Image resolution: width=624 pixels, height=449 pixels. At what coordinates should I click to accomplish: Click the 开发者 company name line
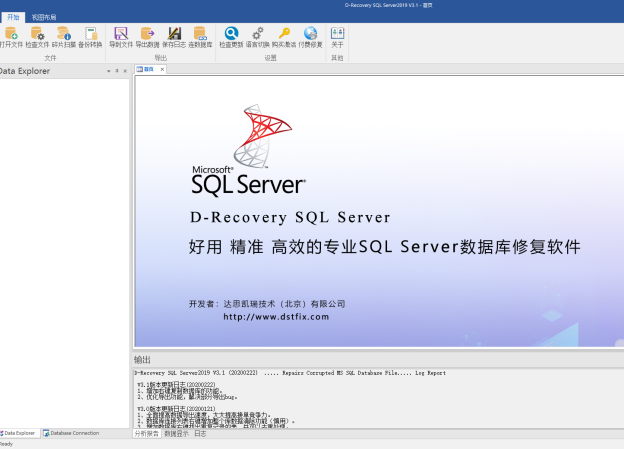267,304
